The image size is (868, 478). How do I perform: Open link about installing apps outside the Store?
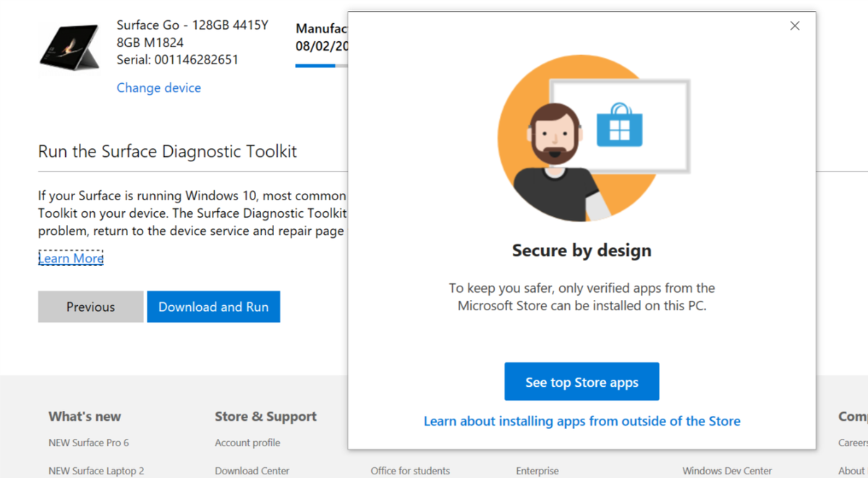coord(582,421)
